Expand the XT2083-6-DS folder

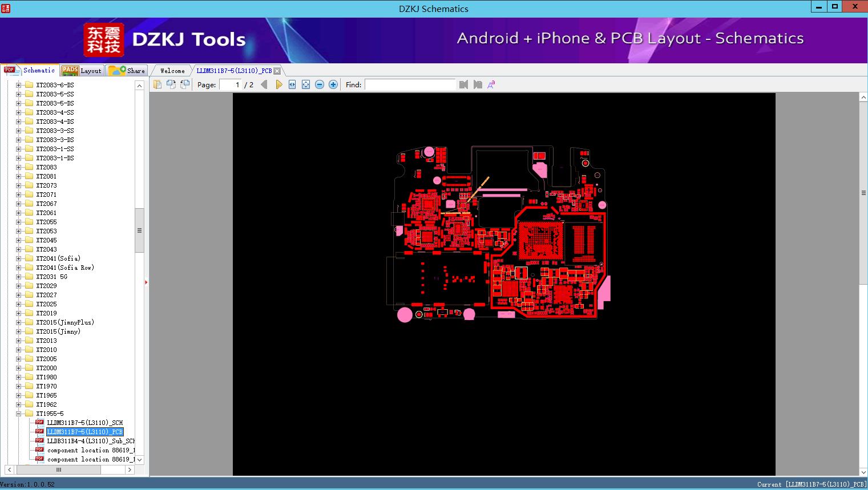pyautogui.click(x=19, y=85)
